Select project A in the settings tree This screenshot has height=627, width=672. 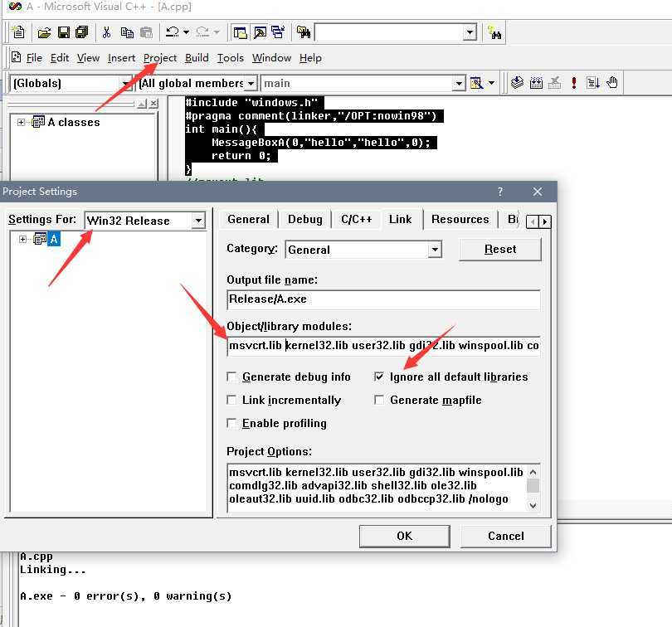click(54, 239)
